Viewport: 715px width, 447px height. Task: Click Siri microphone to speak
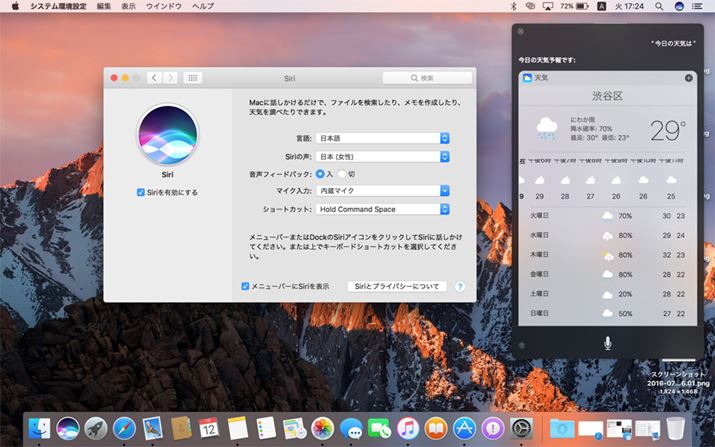pyautogui.click(x=607, y=343)
